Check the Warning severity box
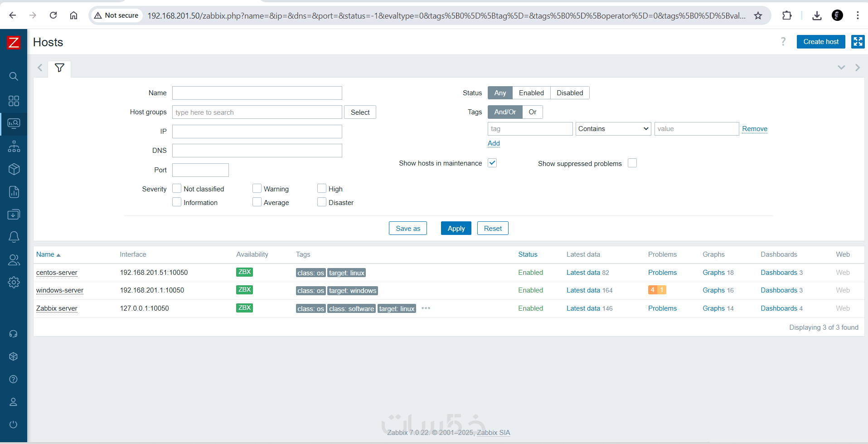 (x=257, y=188)
